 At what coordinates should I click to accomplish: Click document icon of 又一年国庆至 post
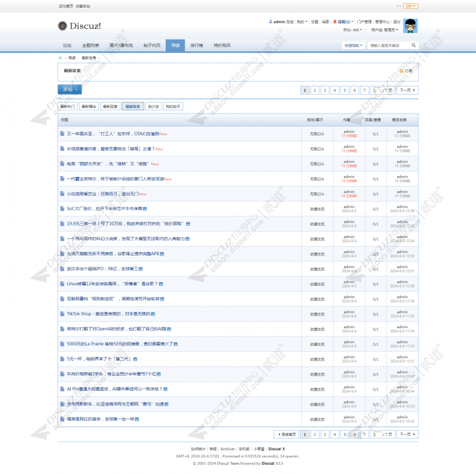coord(62,133)
